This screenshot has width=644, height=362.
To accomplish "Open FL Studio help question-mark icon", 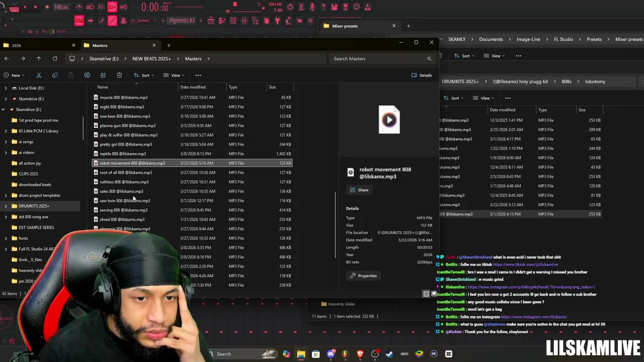I will tap(323, 7).
